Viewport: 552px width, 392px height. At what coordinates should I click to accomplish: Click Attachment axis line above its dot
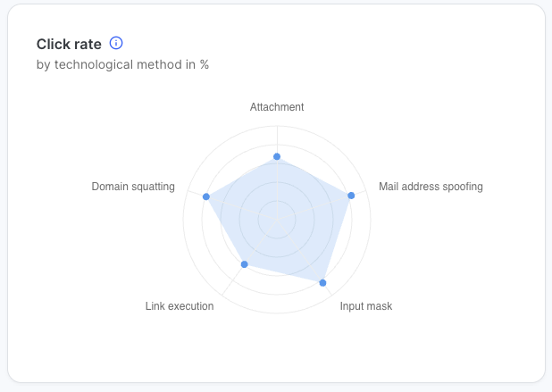tap(277, 138)
